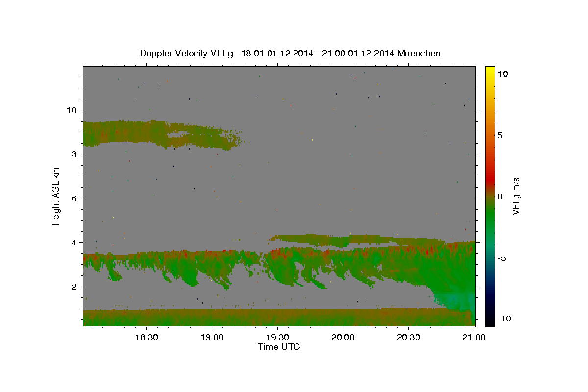The image size is (588, 392).
Task: Click the 'Muenchen' location in the title
Action: pos(419,53)
